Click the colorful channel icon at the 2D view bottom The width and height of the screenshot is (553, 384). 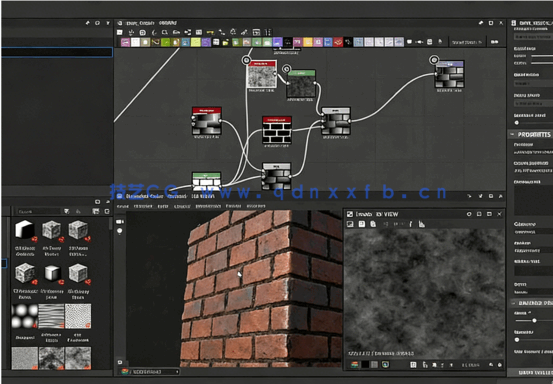354,365
